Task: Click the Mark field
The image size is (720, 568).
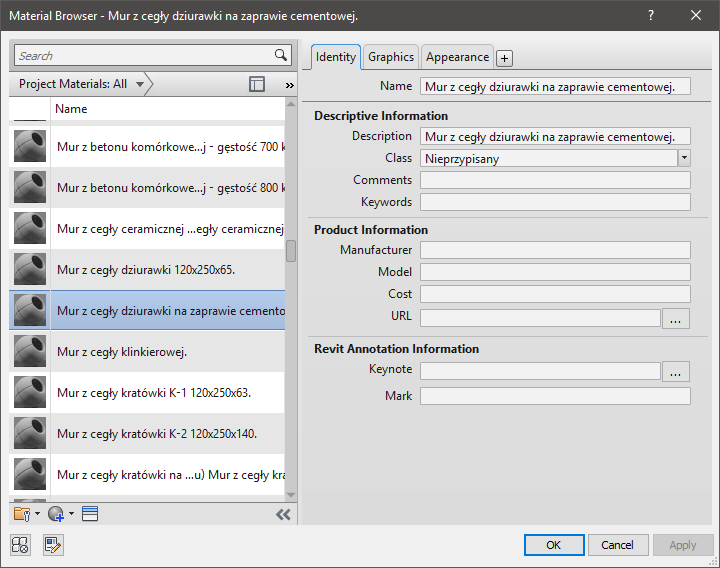Action: (x=555, y=396)
